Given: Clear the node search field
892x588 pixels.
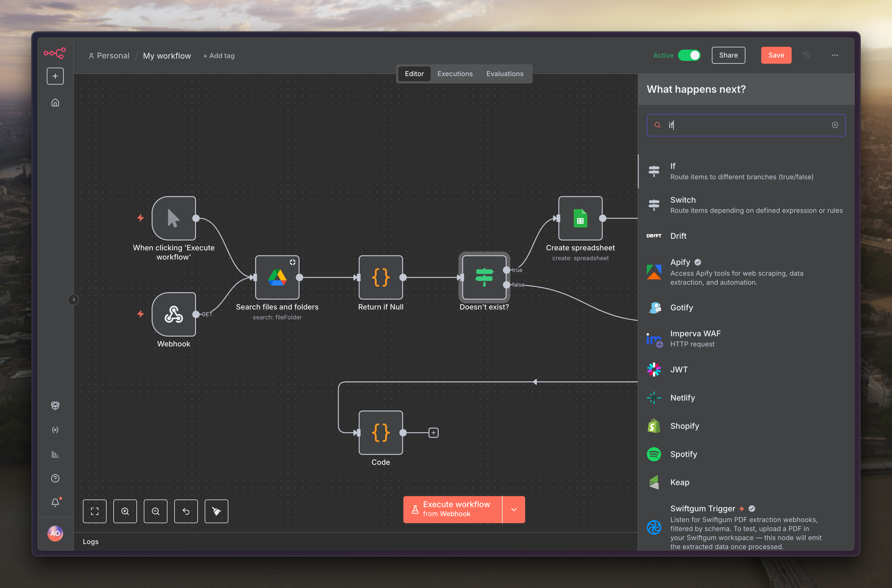Looking at the screenshot, I should [x=835, y=125].
